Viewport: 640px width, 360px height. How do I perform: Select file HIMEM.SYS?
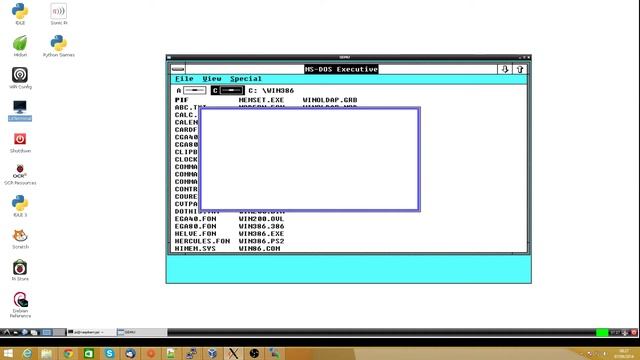click(x=195, y=248)
